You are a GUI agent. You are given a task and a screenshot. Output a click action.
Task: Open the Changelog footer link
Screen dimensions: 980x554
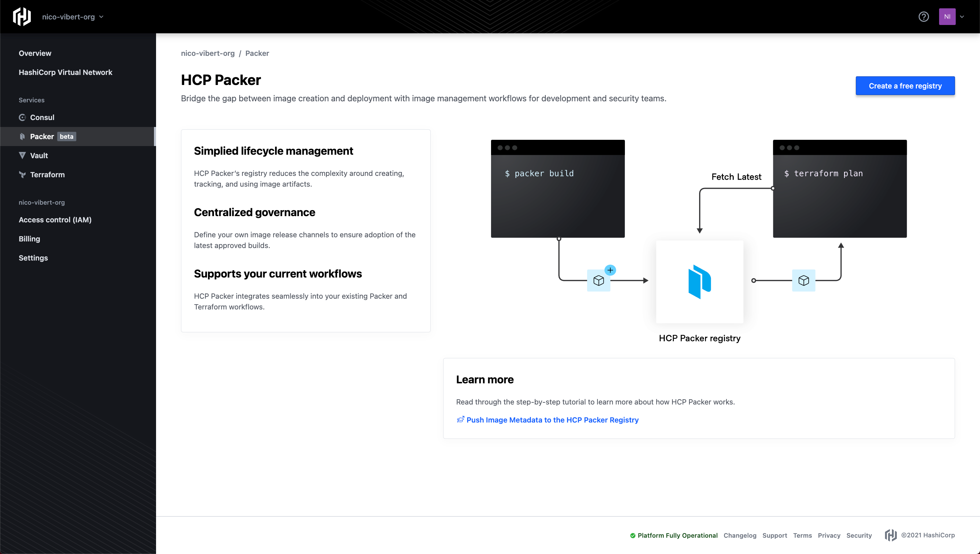tap(740, 535)
